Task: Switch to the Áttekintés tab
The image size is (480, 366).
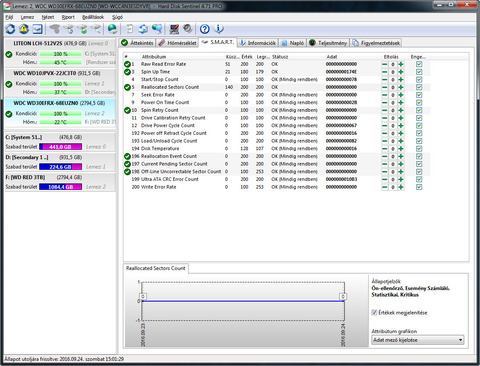Action: tap(137, 43)
